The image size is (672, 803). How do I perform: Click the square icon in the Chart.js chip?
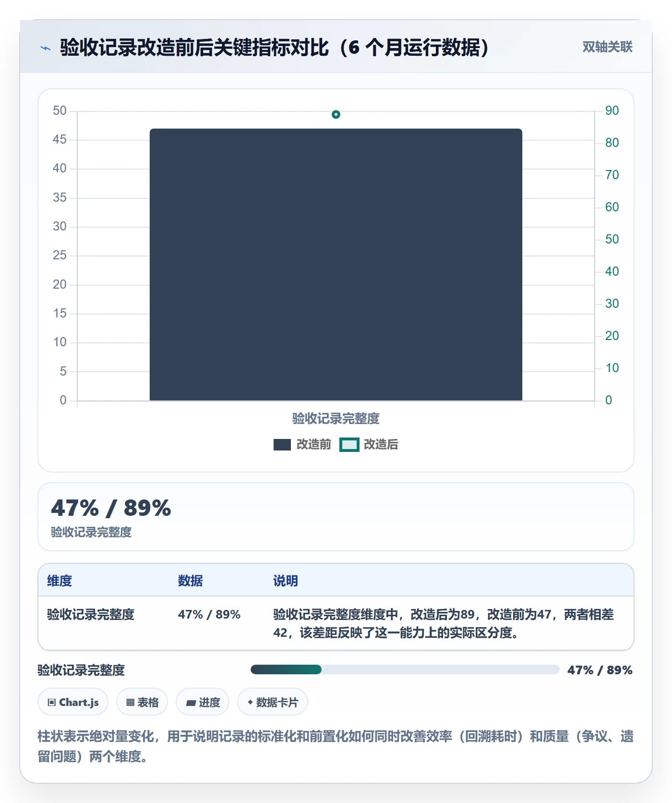click(x=52, y=703)
